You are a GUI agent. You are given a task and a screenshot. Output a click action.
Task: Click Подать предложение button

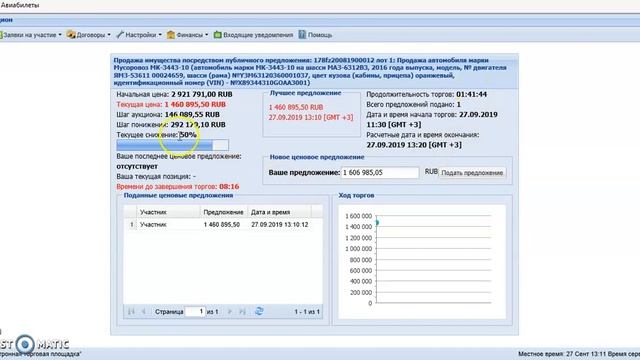click(472, 173)
